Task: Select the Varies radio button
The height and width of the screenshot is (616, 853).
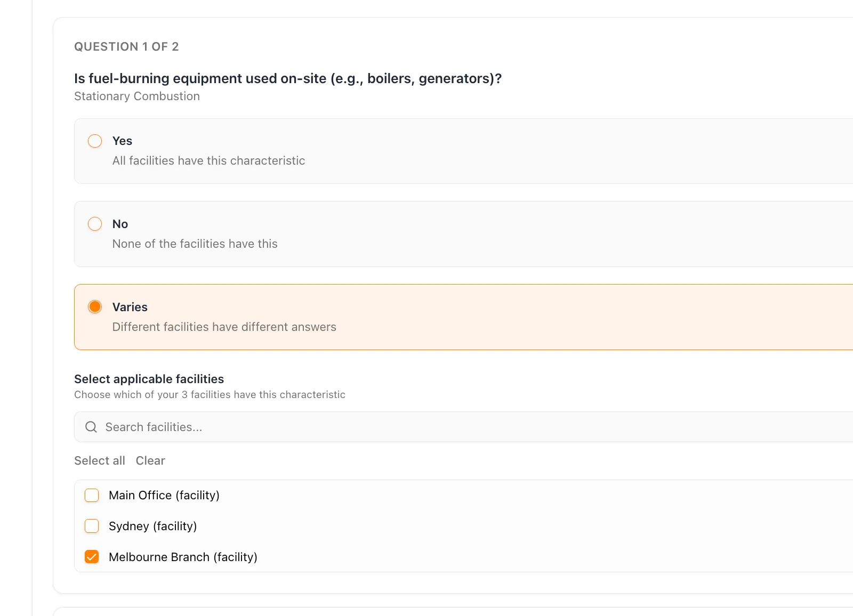Action: tap(95, 307)
